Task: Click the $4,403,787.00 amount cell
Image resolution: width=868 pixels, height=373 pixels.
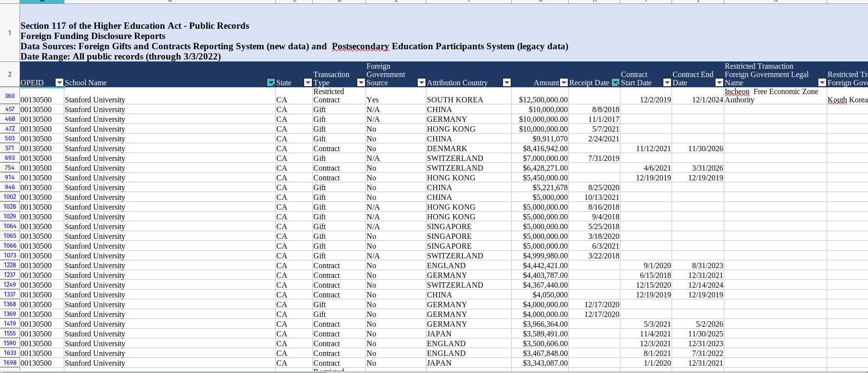Action: [540, 275]
